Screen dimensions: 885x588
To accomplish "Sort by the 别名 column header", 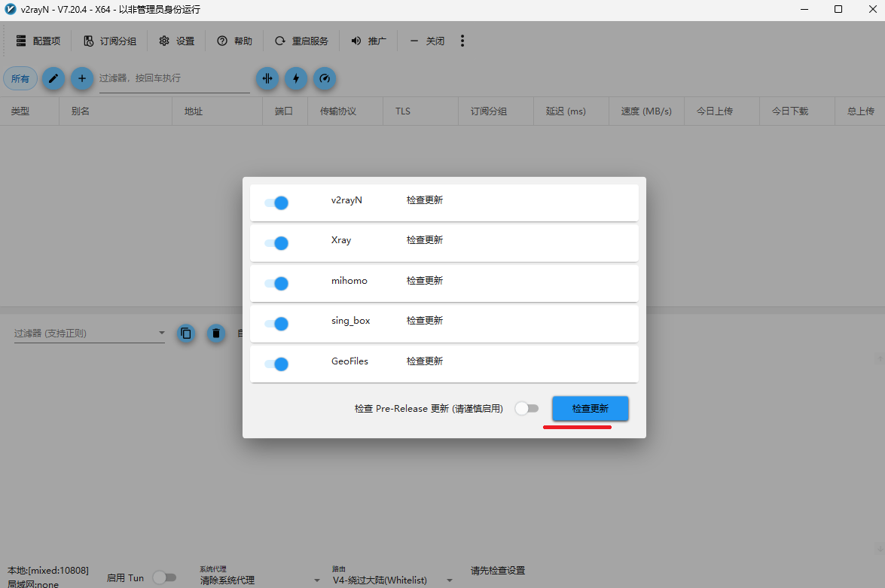I will click(115, 111).
